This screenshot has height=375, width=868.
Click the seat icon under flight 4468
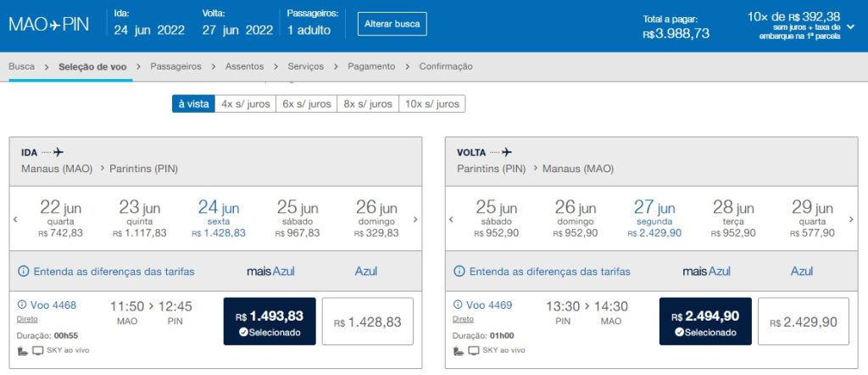click(22, 350)
